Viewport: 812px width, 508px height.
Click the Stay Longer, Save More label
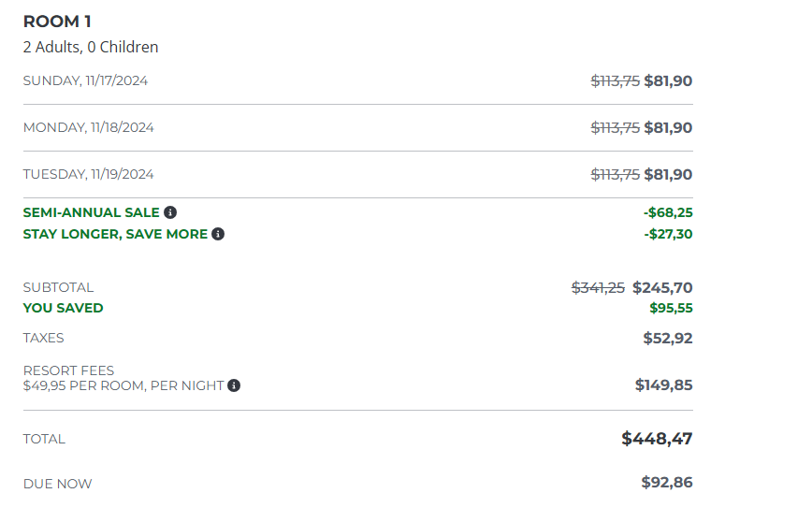tap(115, 234)
